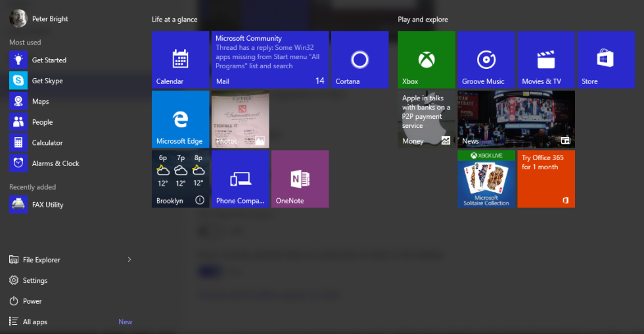Open Settings from Start menu
644x334 pixels.
[28, 280]
